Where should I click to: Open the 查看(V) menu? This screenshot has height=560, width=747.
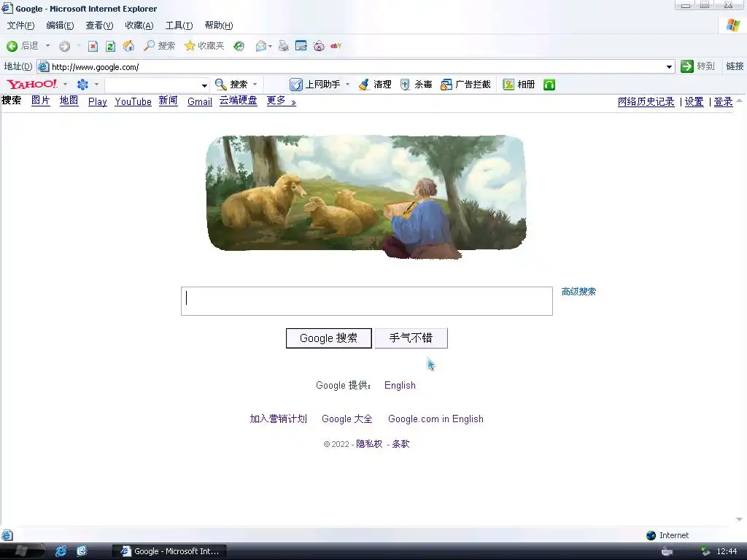pyautogui.click(x=99, y=26)
